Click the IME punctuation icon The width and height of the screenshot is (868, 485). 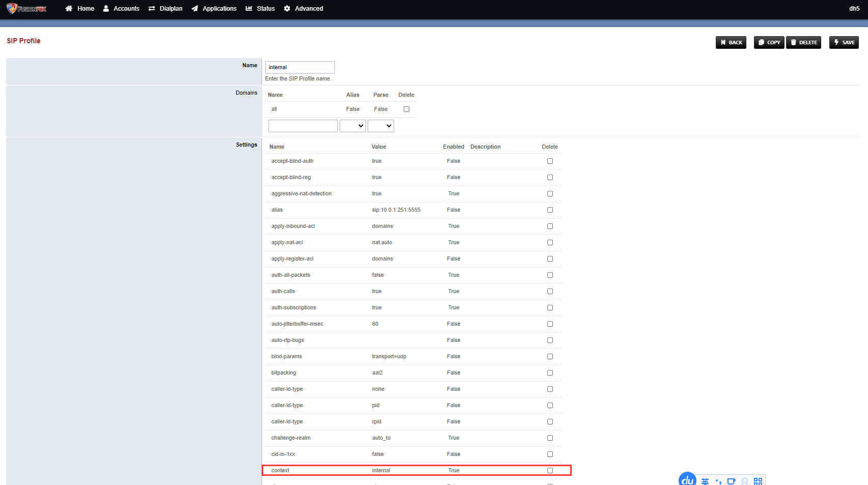pos(718,481)
